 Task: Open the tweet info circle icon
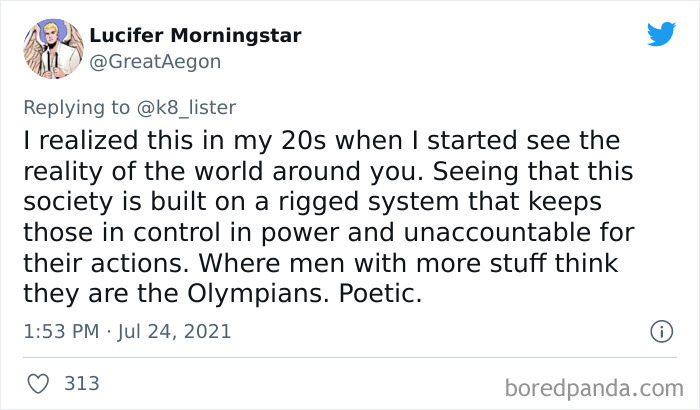(x=660, y=331)
